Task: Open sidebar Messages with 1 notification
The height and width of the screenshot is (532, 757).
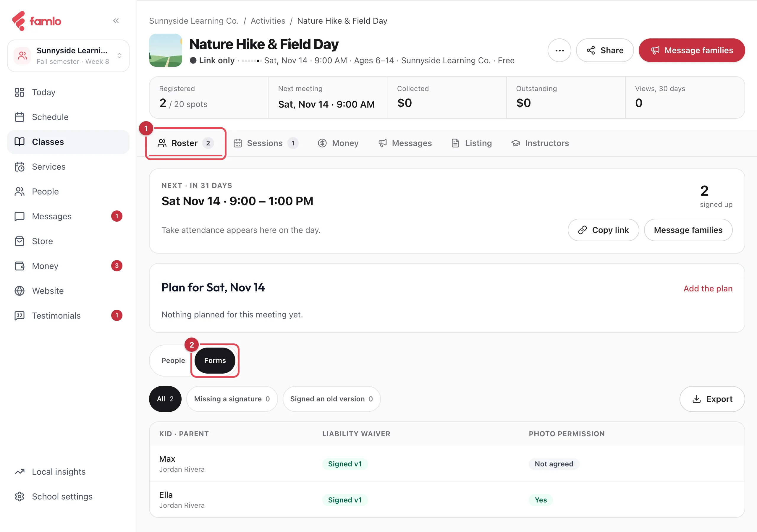Action: click(68, 216)
